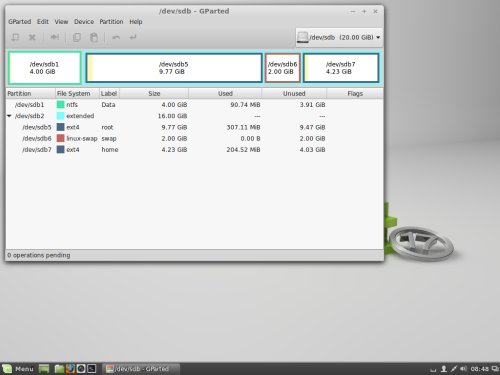Select the /dev/sdb1 block in disk map

45,68
